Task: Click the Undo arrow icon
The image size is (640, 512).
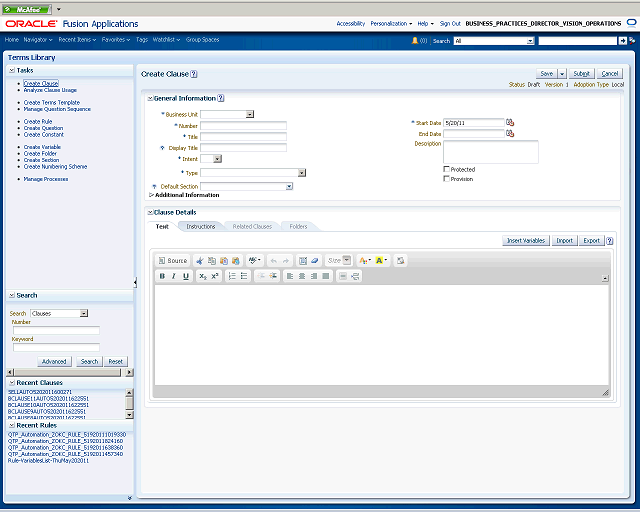Action: 274,260
